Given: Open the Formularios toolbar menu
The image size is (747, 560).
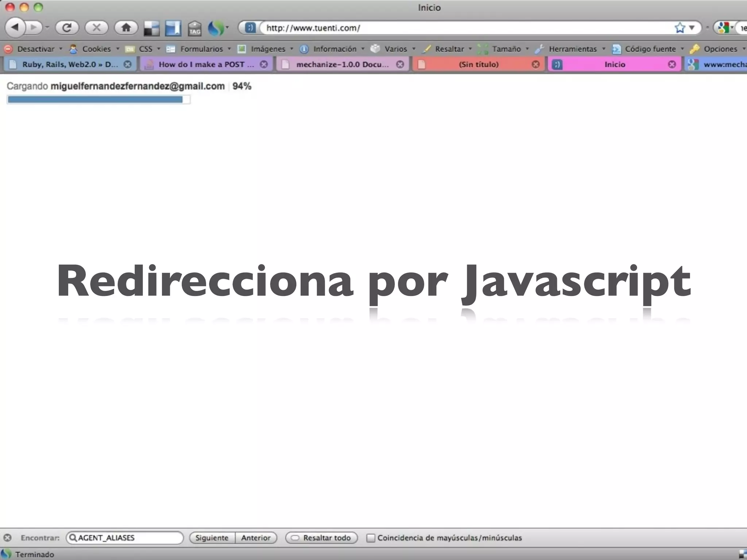Looking at the screenshot, I should click(198, 49).
